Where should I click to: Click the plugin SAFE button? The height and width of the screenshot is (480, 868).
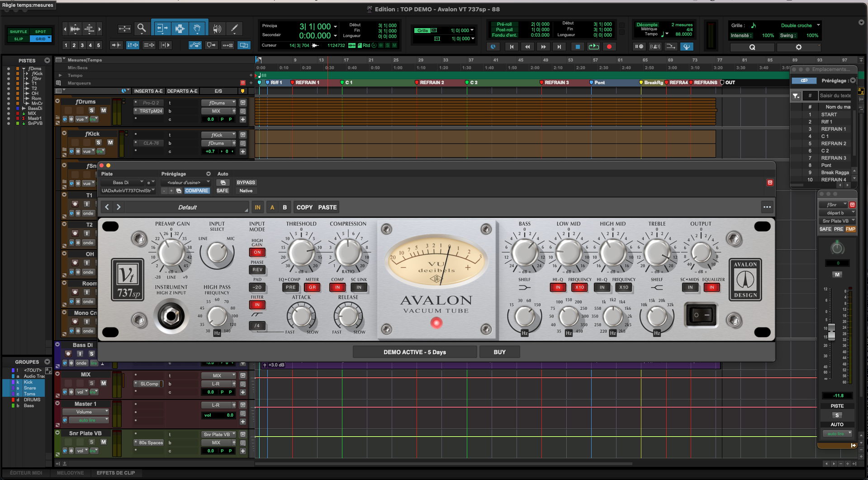tap(223, 190)
